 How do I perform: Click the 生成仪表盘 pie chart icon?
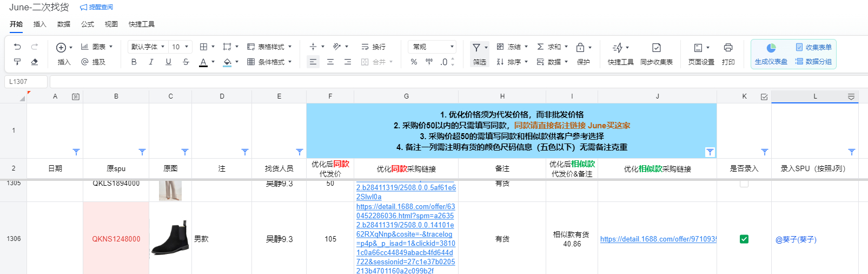click(x=771, y=48)
